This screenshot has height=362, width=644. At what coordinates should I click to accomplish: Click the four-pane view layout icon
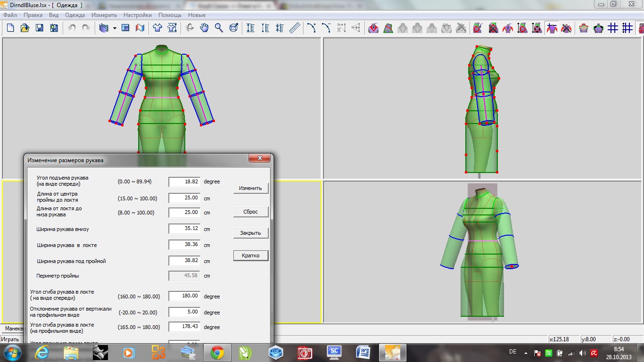click(125, 28)
